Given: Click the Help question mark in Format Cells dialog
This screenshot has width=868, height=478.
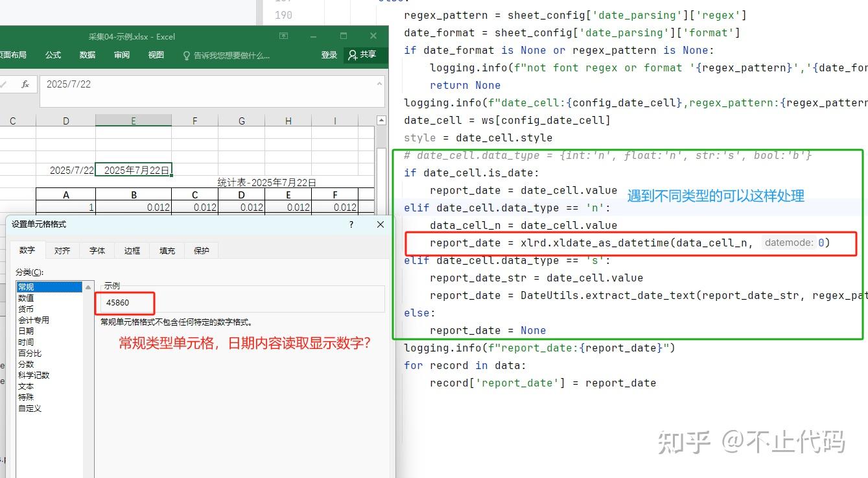Looking at the screenshot, I should [351, 224].
